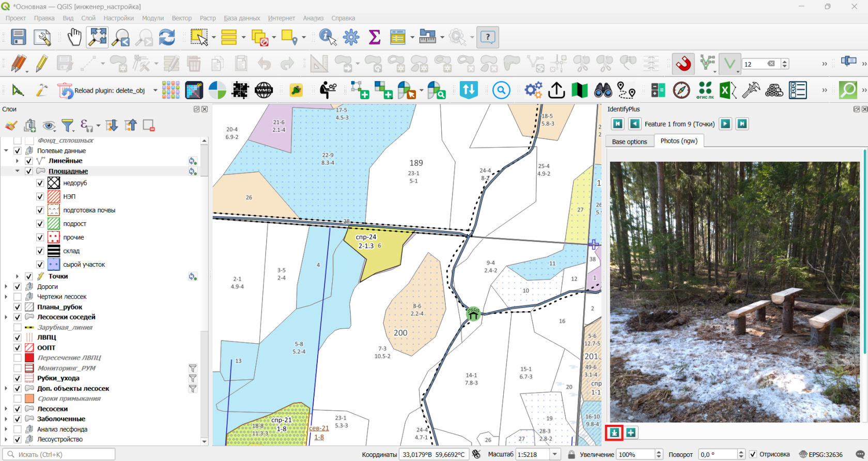This screenshot has width=868, height=461.
Task: Hide the склад layer
Action: coord(40,251)
